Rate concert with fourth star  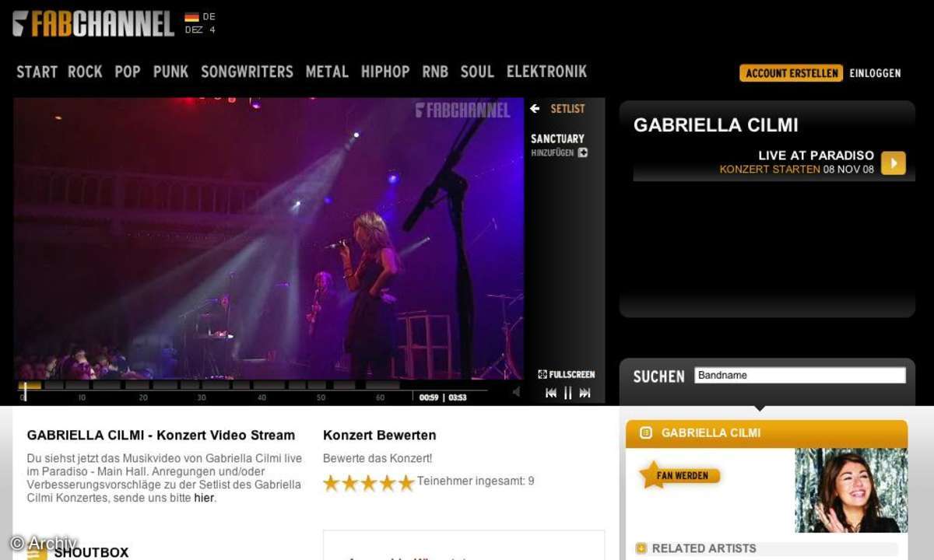(x=388, y=483)
